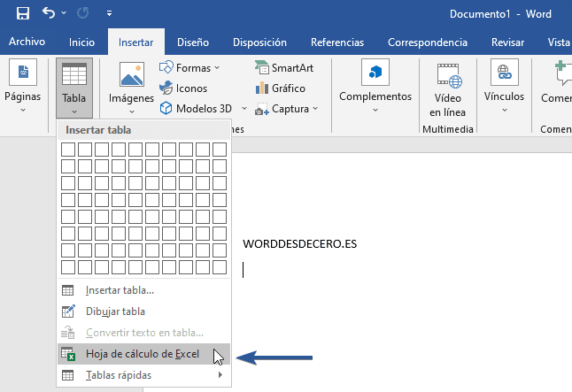This screenshot has height=392, width=572.
Task: Click the Excel spreadsheet icon in menu
Action: tap(68, 354)
